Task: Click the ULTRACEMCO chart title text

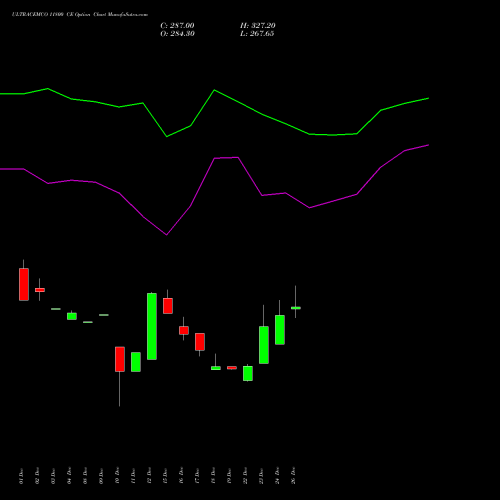Action: click(x=80, y=15)
